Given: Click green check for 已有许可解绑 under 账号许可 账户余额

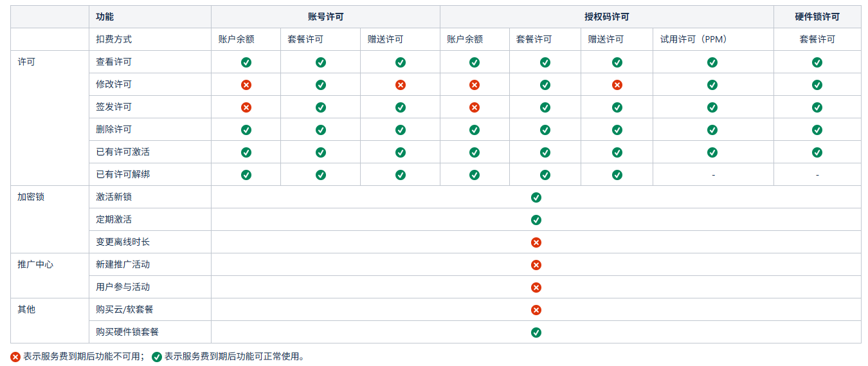Looking at the screenshot, I should coord(246,175).
